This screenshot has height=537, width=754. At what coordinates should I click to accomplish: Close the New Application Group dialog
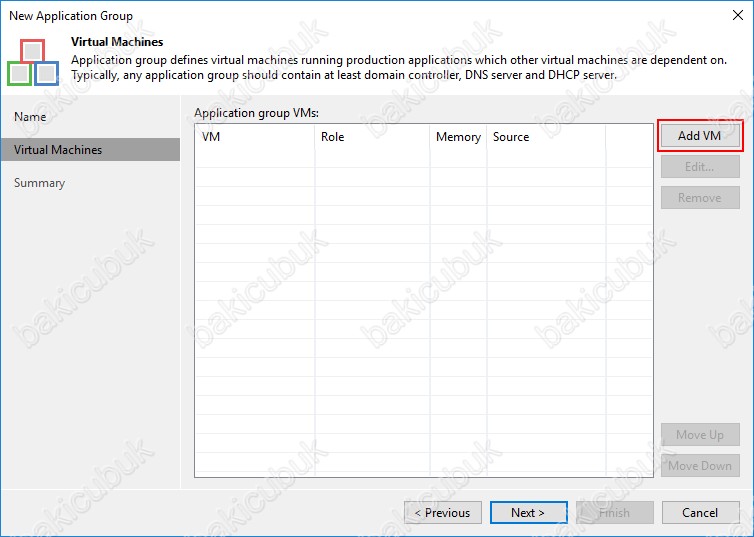(x=738, y=15)
